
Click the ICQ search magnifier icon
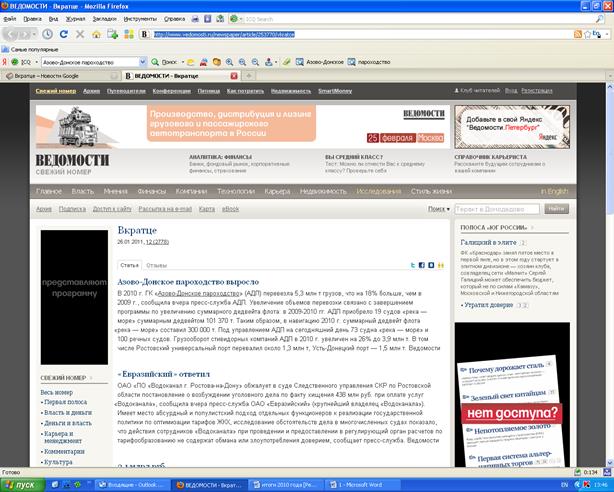600,19
